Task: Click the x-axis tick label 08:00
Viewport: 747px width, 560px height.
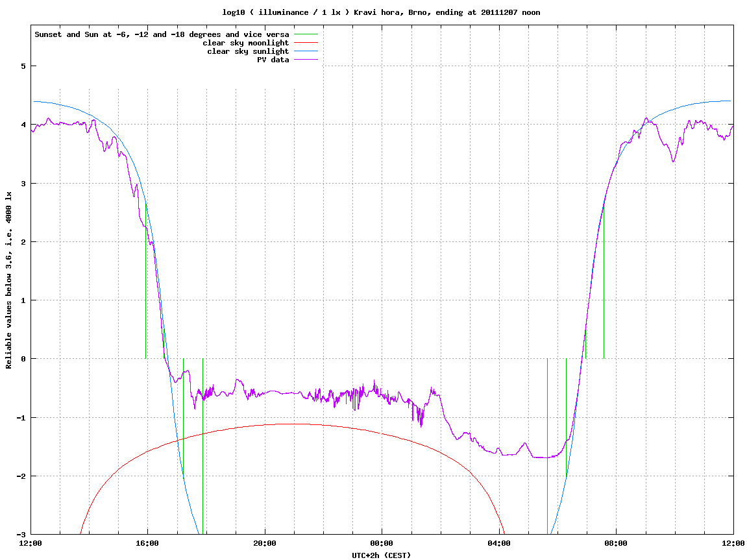Action: (617, 543)
